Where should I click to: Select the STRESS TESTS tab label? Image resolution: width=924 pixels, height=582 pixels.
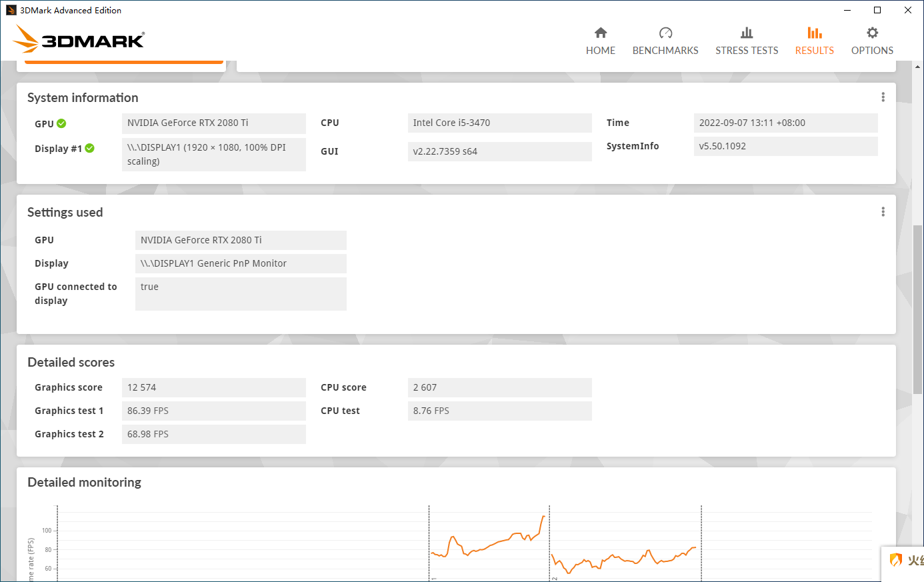coord(747,51)
